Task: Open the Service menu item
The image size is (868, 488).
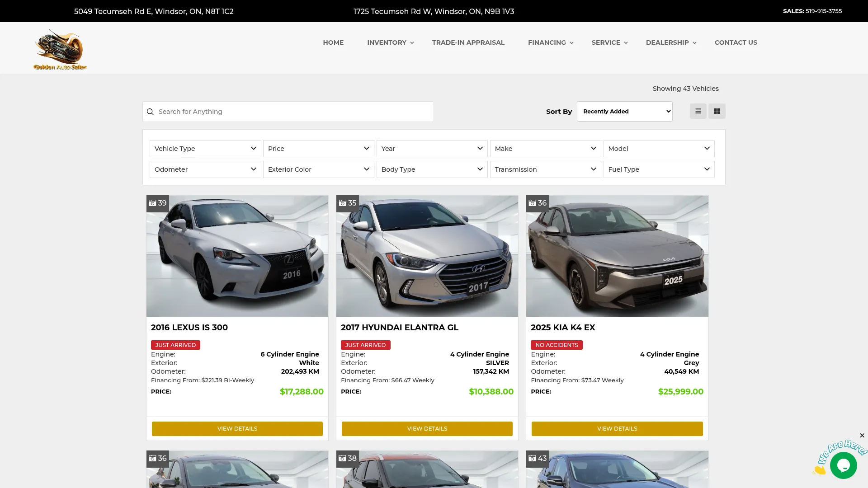Action: tap(606, 42)
